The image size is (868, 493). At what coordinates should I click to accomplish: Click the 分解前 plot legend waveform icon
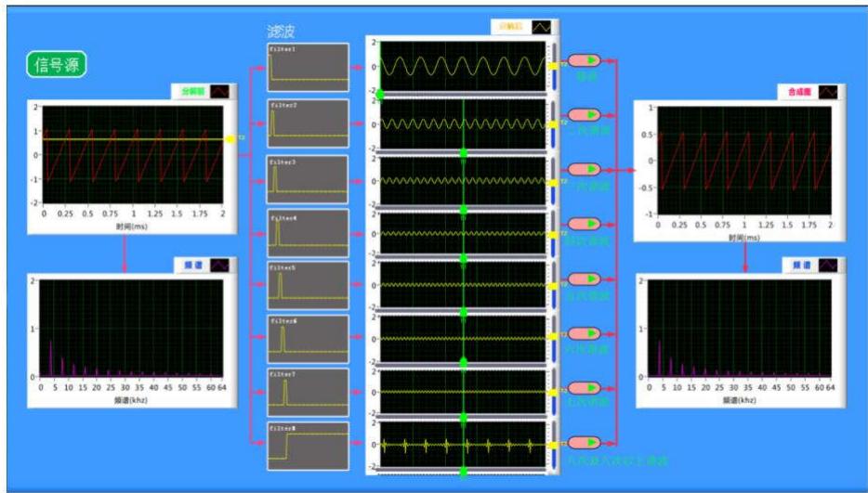pyautogui.click(x=221, y=92)
